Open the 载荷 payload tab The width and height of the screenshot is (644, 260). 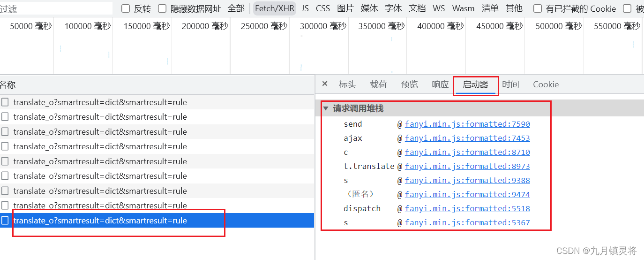pyautogui.click(x=378, y=84)
